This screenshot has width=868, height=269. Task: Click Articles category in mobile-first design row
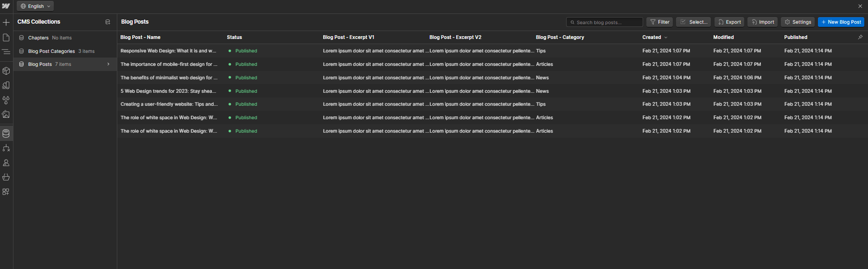click(x=544, y=64)
